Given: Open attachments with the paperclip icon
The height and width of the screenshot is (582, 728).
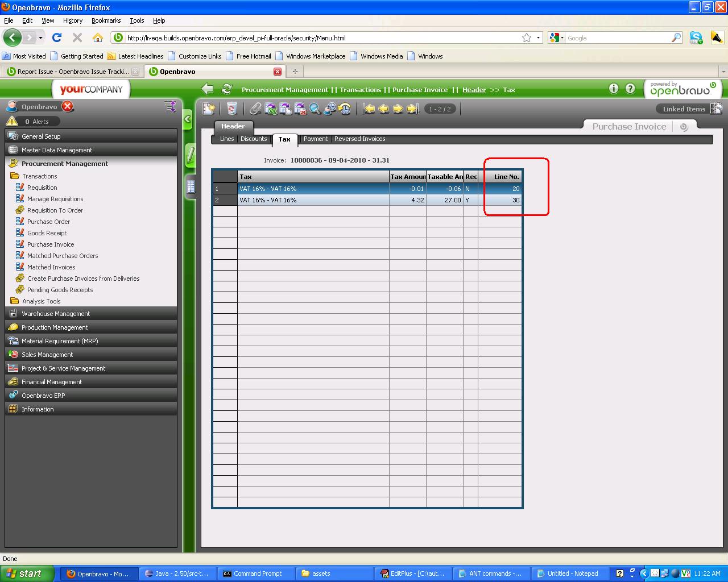Looking at the screenshot, I should pyautogui.click(x=255, y=109).
